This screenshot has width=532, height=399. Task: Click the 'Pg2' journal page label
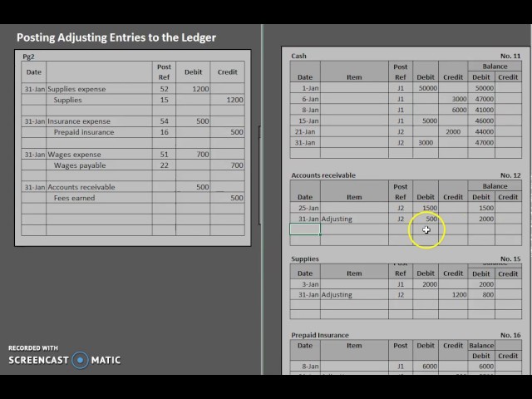click(28, 57)
